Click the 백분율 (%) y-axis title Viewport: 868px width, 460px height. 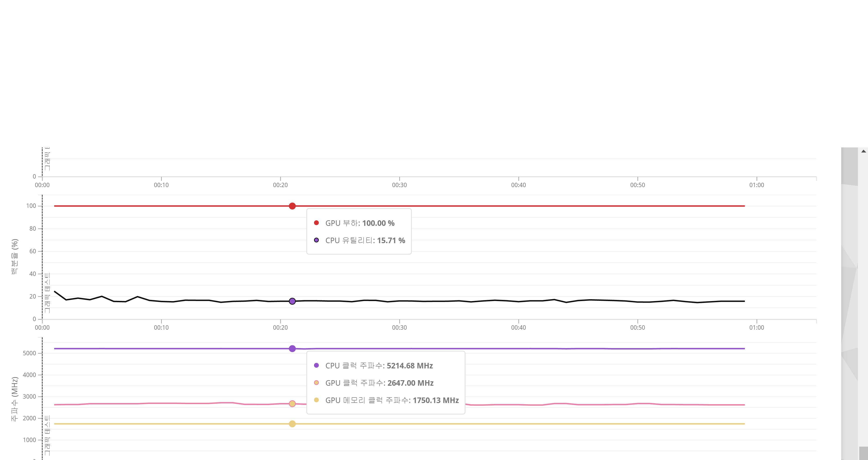[15, 257]
